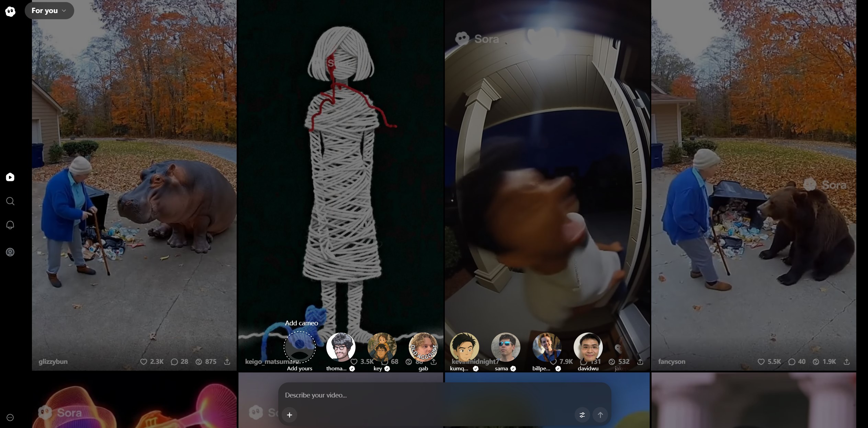Viewport: 868px width, 428px height.
Task: Open the fancyson username link
Action: [x=672, y=362]
